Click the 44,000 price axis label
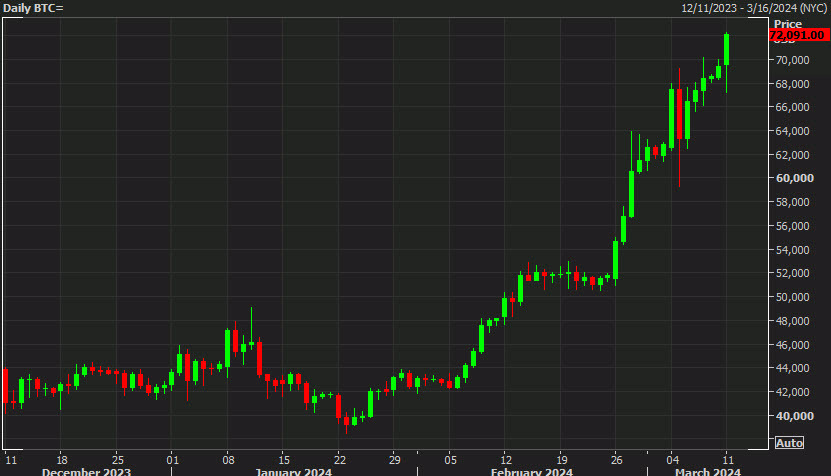The width and height of the screenshot is (831, 476). (792, 368)
